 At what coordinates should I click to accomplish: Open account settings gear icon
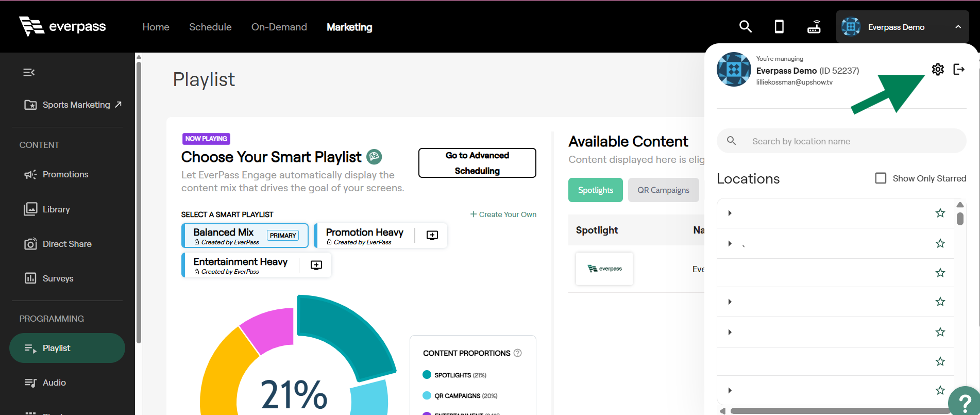click(x=938, y=69)
